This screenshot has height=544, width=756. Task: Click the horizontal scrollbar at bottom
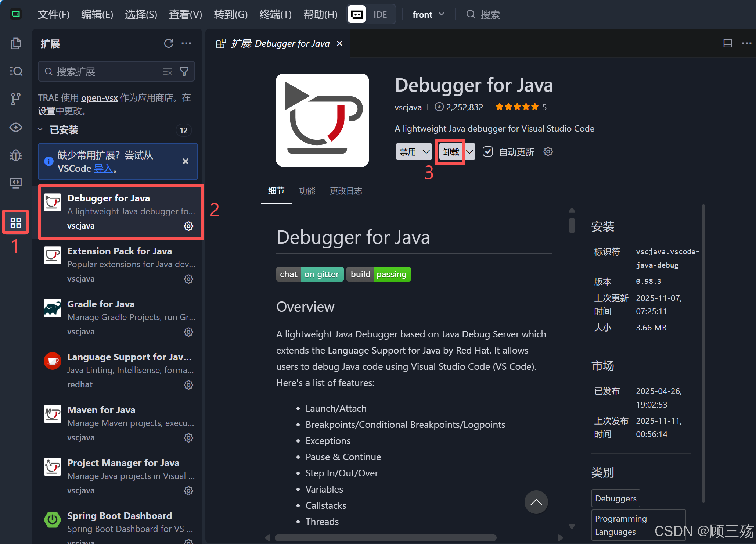pos(385,538)
